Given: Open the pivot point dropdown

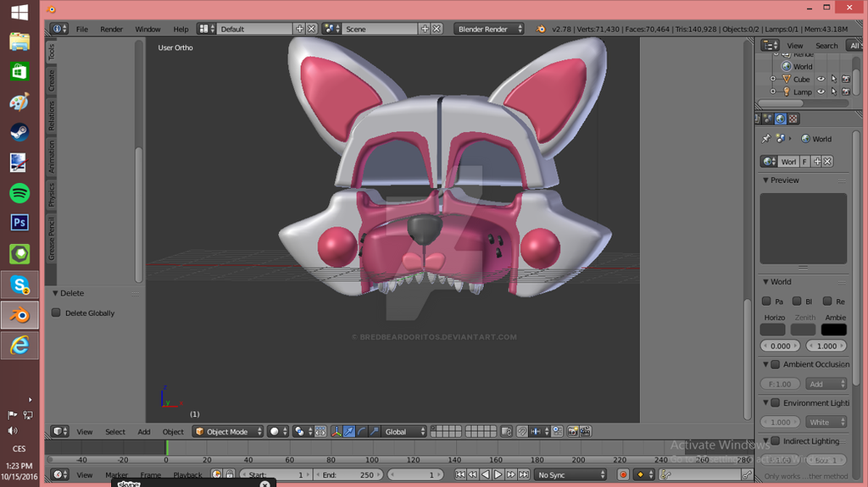Looking at the screenshot, I should 303,432.
